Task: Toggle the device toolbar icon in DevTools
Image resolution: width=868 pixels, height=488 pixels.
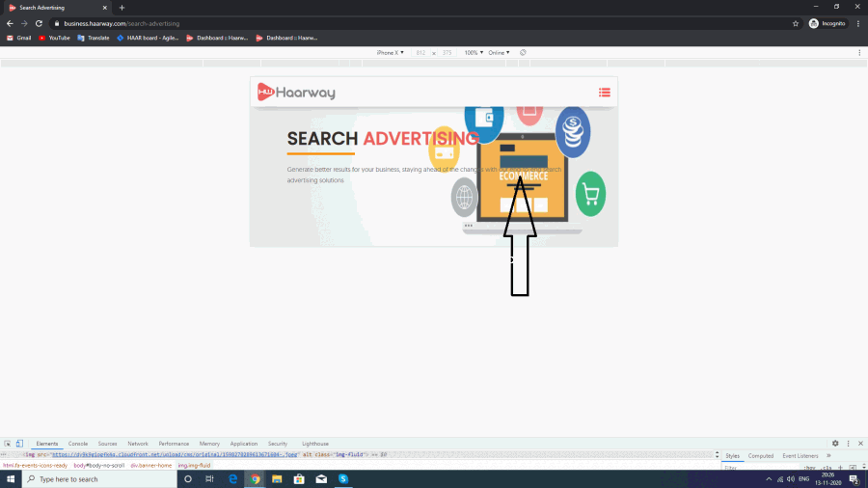Action: coord(19,444)
